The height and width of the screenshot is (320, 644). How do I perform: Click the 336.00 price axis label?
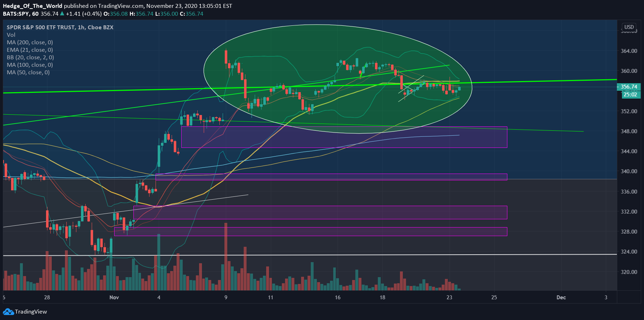pos(629,191)
